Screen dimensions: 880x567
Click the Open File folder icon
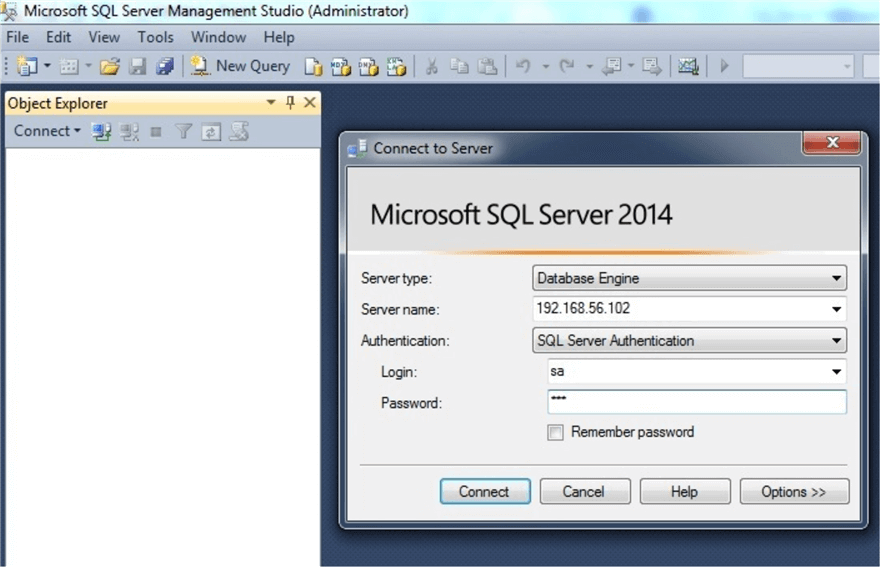point(110,67)
